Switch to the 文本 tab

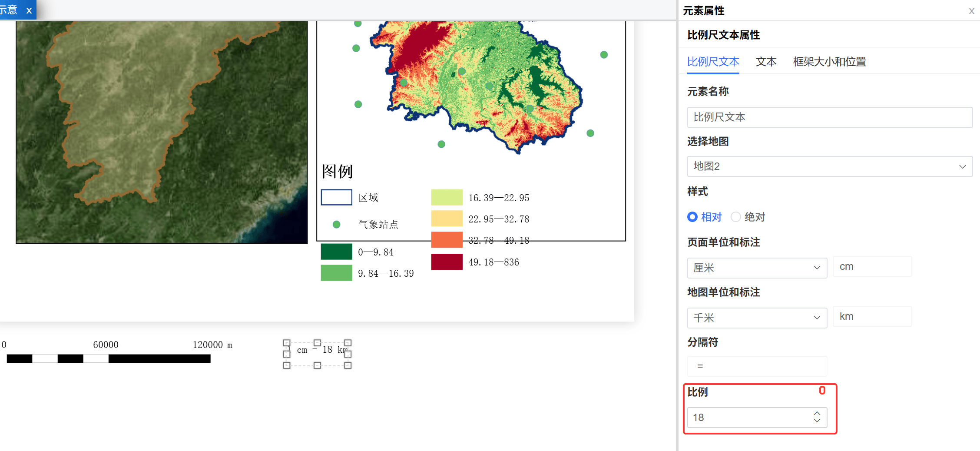pyautogui.click(x=766, y=62)
